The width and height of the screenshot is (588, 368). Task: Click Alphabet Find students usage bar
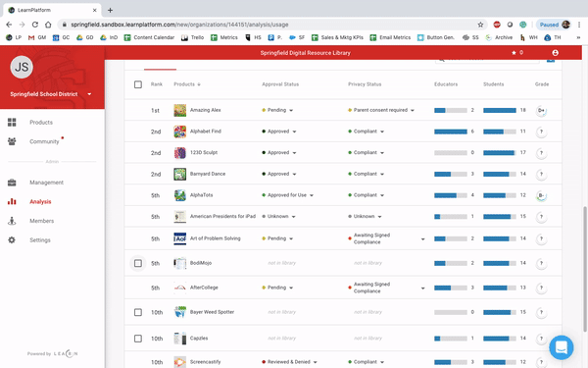pyautogui.click(x=500, y=131)
